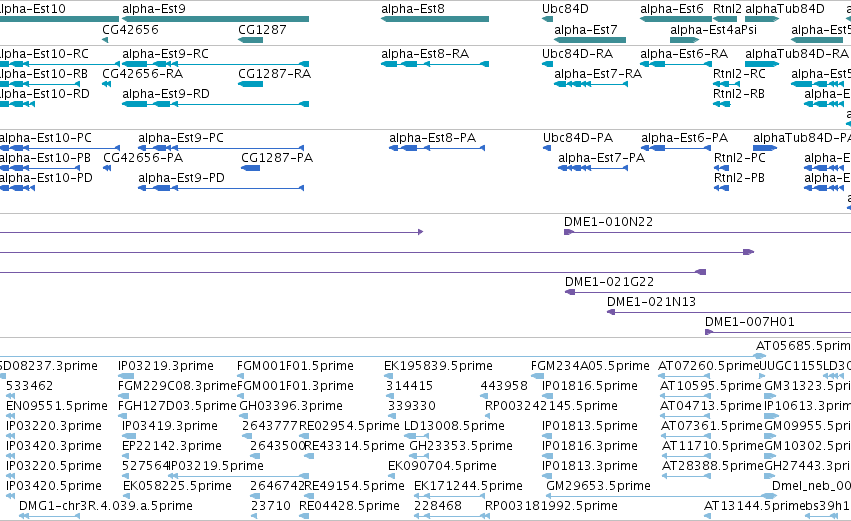Select the IP01816.5prime EST label
Viewport: 851px width, 521px height.
(x=589, y=386)
